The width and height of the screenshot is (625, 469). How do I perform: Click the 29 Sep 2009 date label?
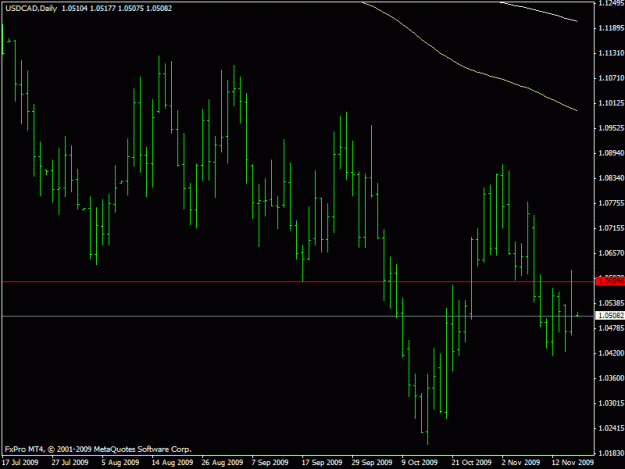tap(372, 462)
